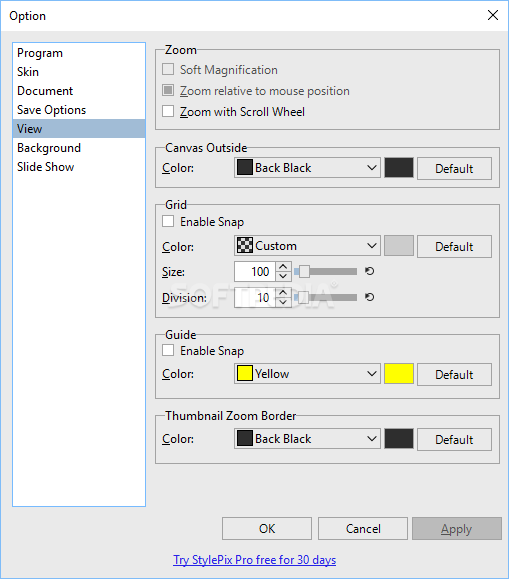Increase Grid Size with up arrow
509x579 pixels.
(283, 267)
